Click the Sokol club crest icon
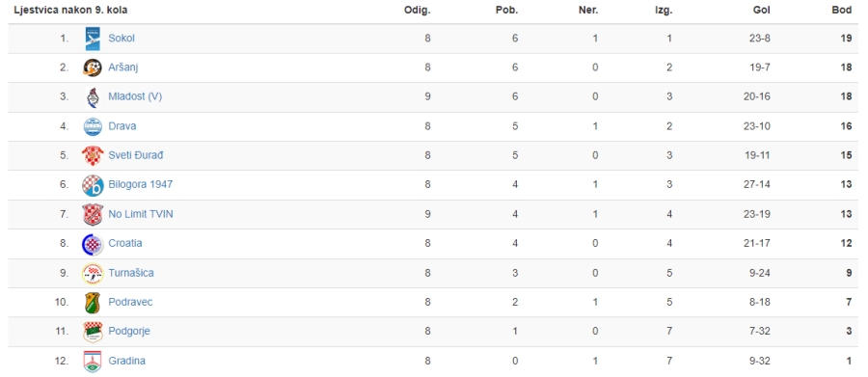The height and width of the screenshot is (377, 868). (x=93, y=39)
